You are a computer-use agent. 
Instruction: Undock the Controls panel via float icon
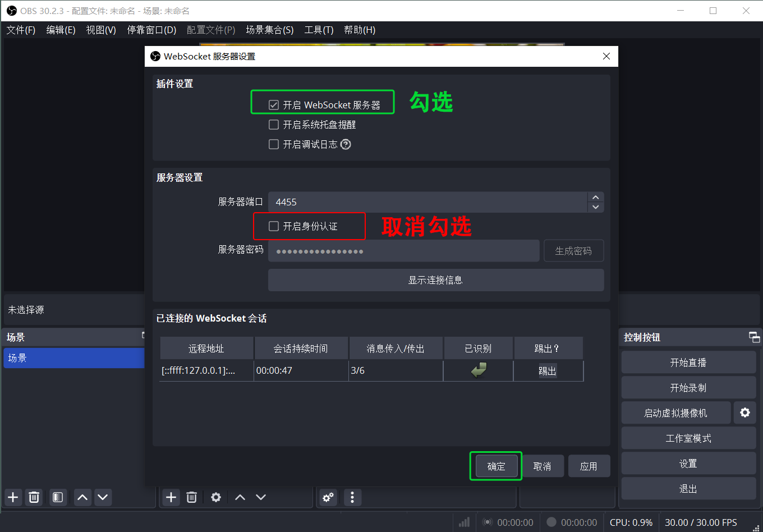point(754,337)
